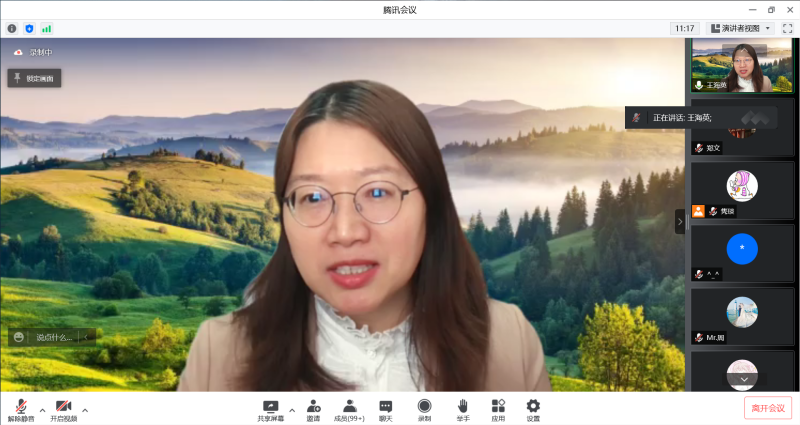800x425 pixels.
Task: Raise hand with 举手 icon
Action: [462, 408]
